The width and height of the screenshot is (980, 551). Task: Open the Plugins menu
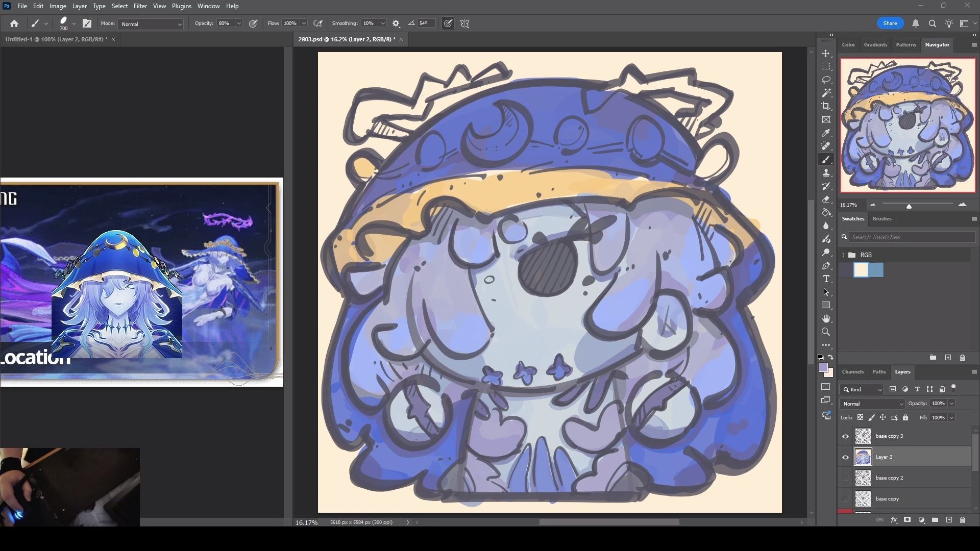pos(181,6)
